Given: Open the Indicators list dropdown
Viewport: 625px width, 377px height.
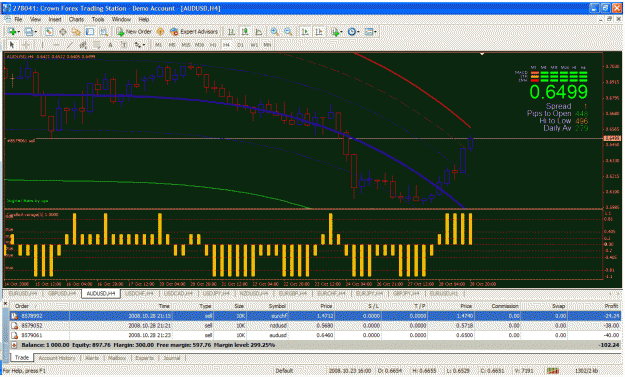Looking at the screenshot, I should [x=337, y=32].
